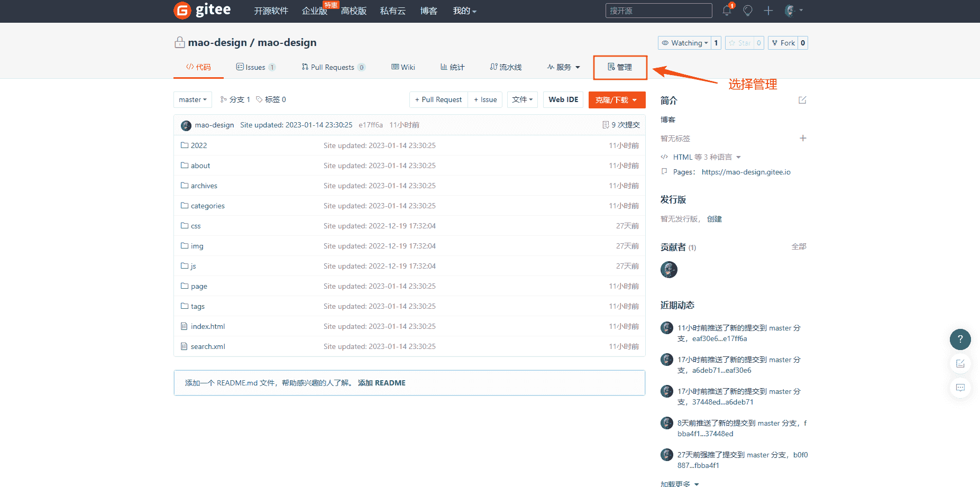The image size is (980, 487).
Task: Click the contributor avatar under 贡献者
Action: tap(668, 270)
